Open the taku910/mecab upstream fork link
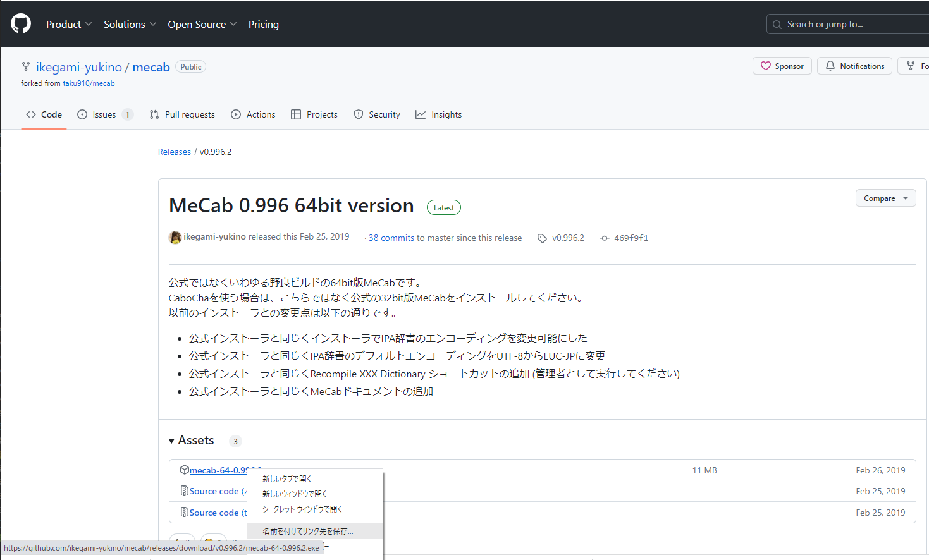This screenshot has width=929, height=560. 89,83
